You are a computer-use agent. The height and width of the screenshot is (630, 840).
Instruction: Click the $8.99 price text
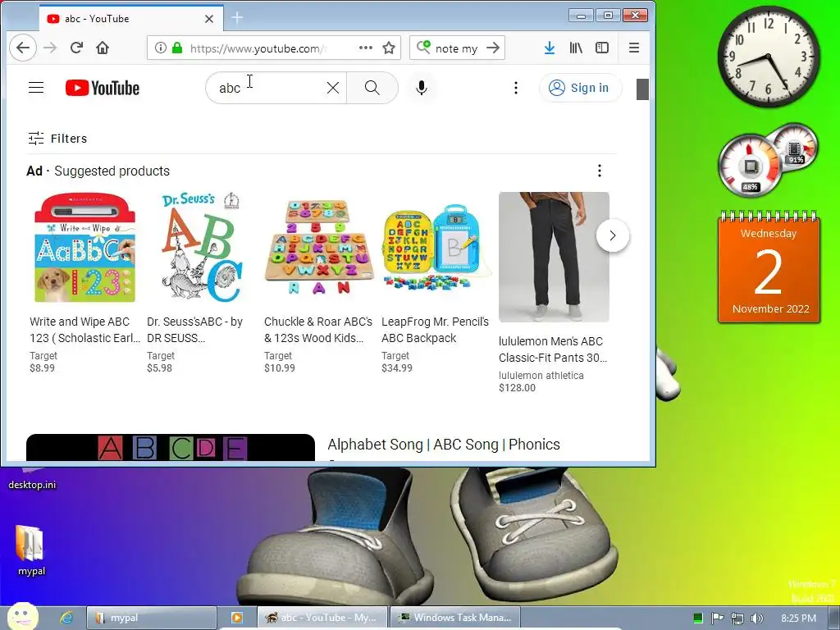click(42, 368)
